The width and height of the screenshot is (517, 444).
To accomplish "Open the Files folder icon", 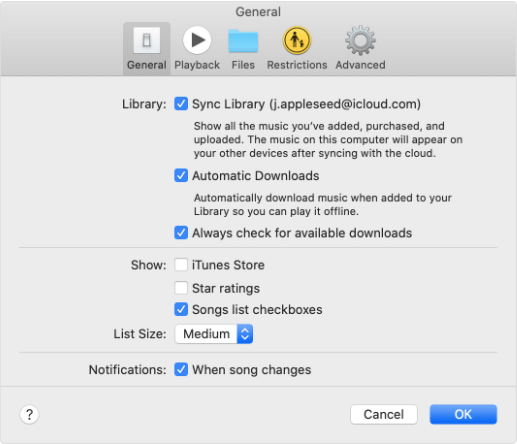I will [x=243, y=41].
